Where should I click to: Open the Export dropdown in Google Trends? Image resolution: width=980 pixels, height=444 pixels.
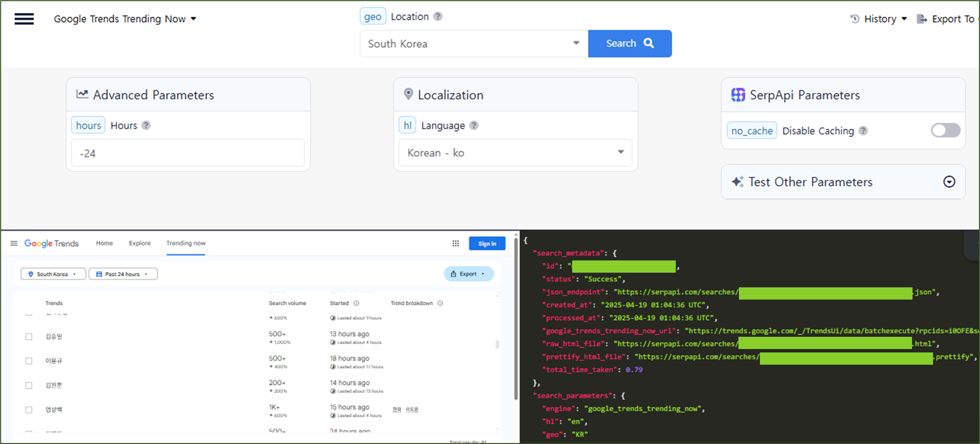point(468,274)
